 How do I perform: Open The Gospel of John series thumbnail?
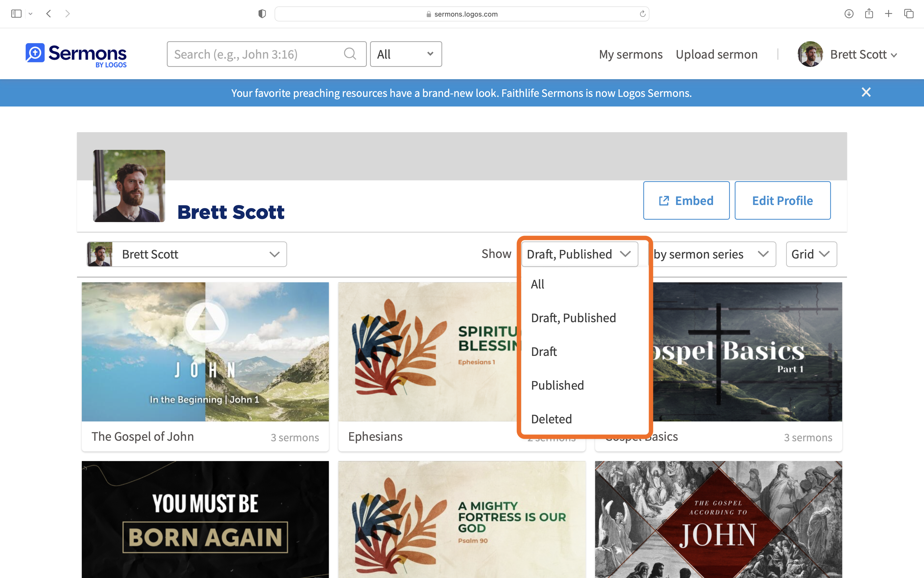[x=205, y=352]
